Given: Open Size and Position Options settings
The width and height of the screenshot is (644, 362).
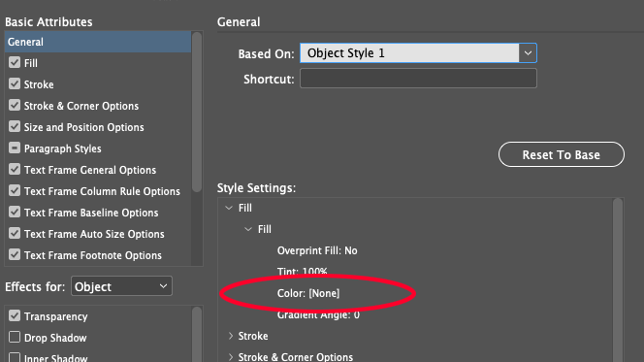Looking at the screenshot, I should (83, 127).
